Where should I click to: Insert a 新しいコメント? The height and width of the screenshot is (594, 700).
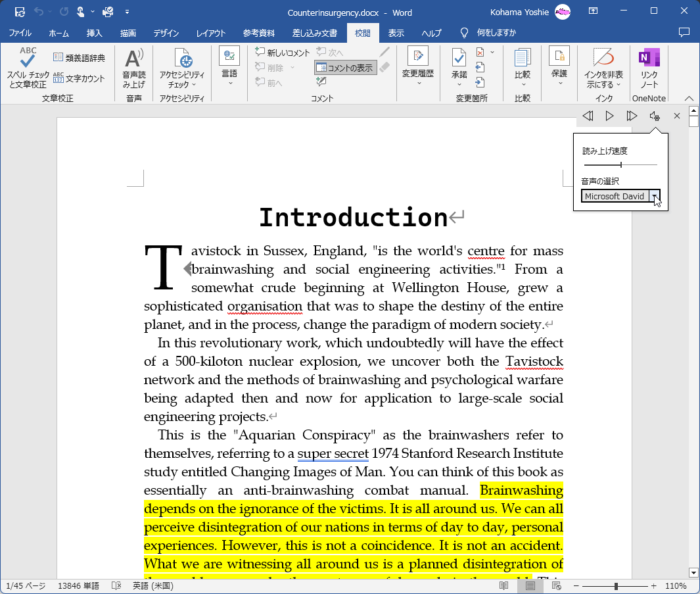(283, 53)
